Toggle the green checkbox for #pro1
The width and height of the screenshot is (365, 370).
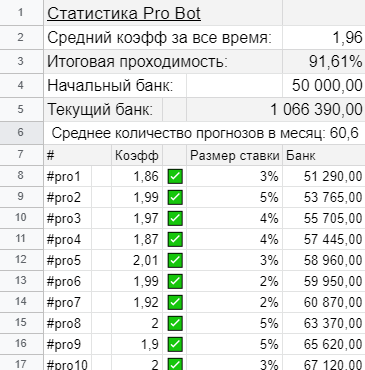coord(175,176)
